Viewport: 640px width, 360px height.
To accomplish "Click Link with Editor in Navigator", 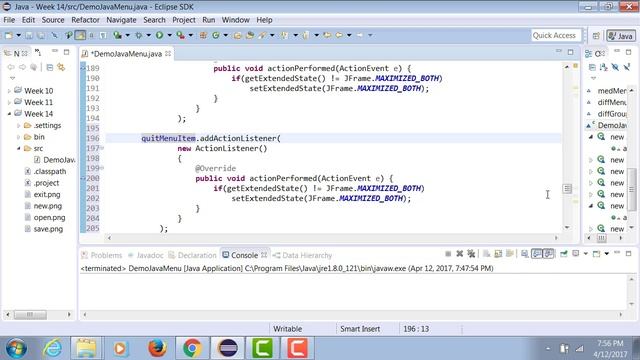I will tap(61, 67).
